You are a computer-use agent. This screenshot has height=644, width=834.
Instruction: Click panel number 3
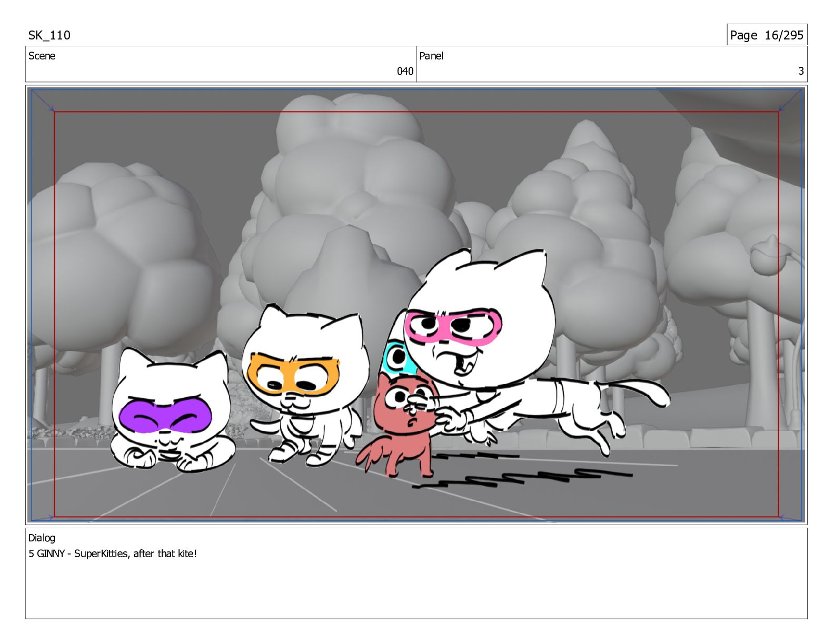pyautogui.click(x=801, y=71)
